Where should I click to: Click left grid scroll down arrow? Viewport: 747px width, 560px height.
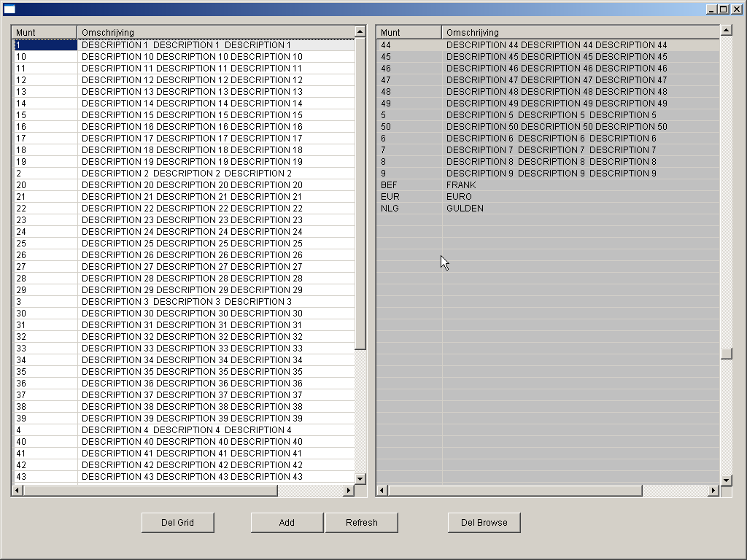[x=360, y=478]
